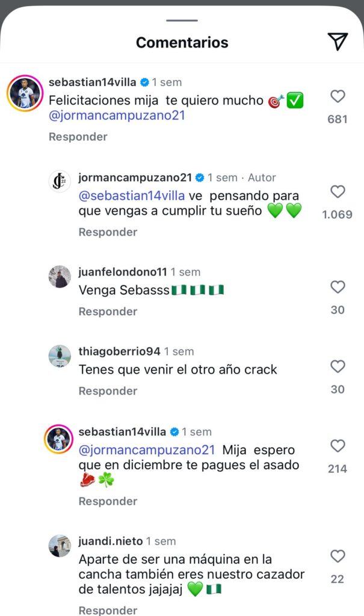364x616 pixels.
Task: Heart juandi.nieto's comment
Action: pos(338,556)
